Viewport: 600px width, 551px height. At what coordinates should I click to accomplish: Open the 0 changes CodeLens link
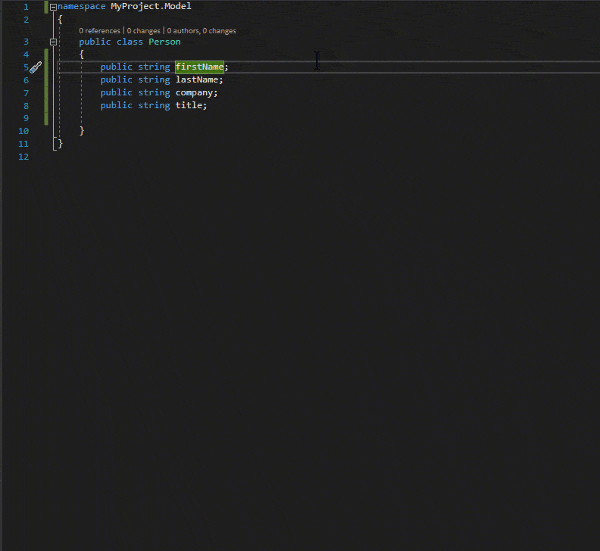(143, 31)
